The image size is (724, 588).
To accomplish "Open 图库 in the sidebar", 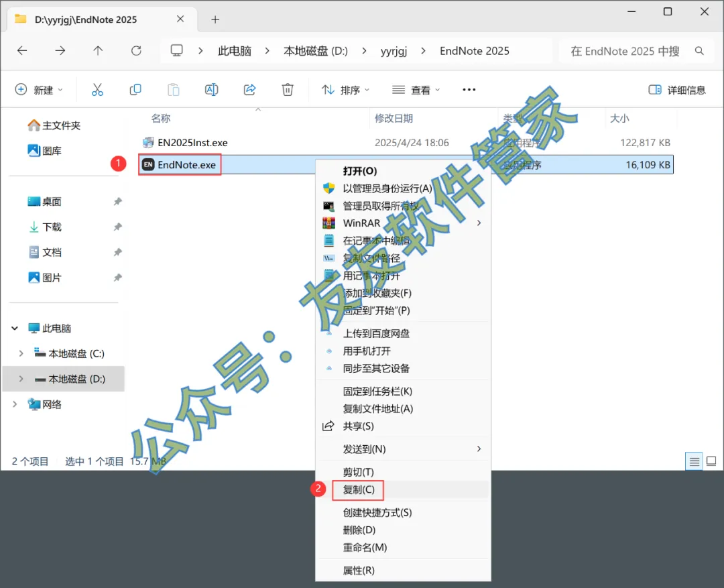I will 45,151.
